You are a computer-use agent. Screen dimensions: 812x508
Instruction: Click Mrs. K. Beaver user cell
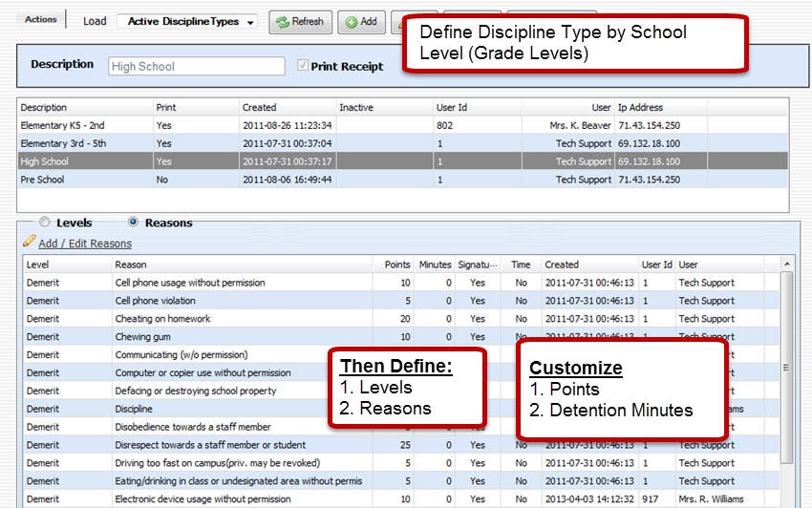click(580, 125)
